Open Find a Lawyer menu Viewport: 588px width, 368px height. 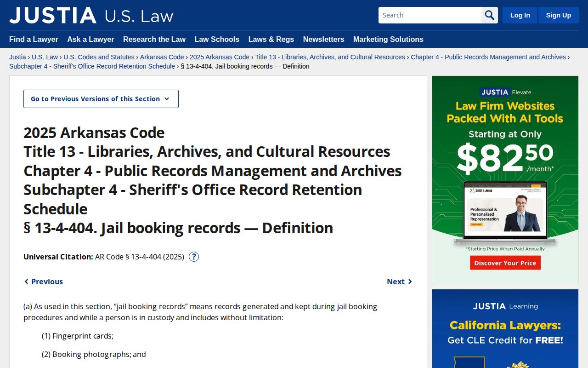click(34, 39)
